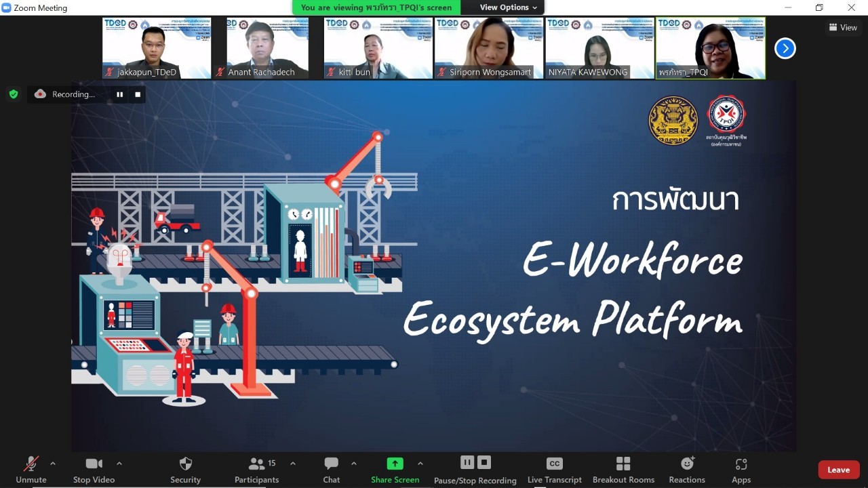This screenshot has width=868, height=488.
Task: Pause the recording in bottom toolbar
Action: (x=467, y=462)
